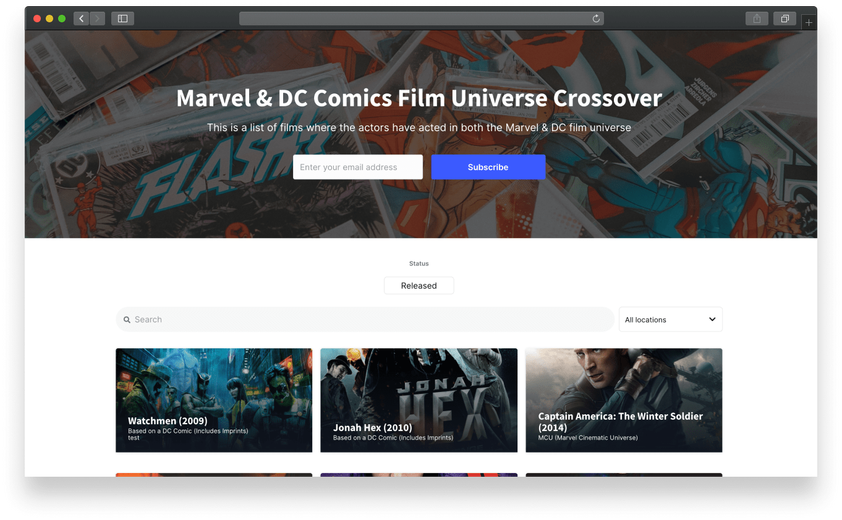Click the 'This is a list of films' subtitle
The width and height of the screenshot is (842, 520).
[x=419, y=128]
